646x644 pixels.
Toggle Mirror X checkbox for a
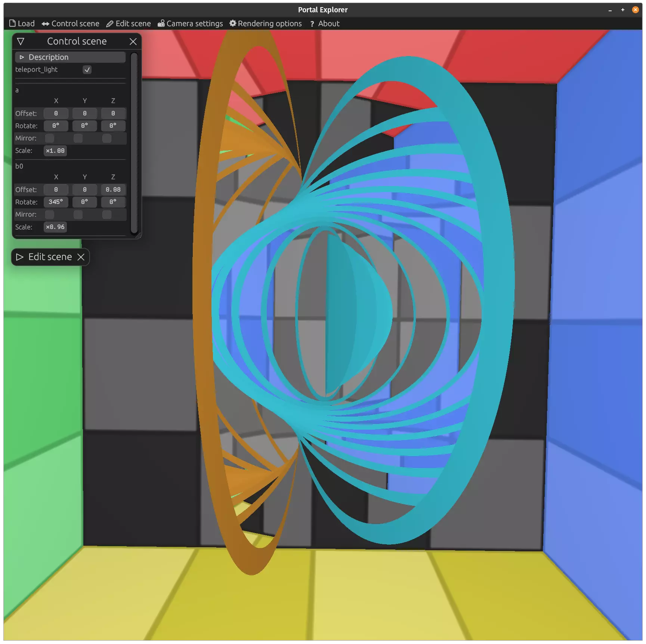click(x=50, y=138)
